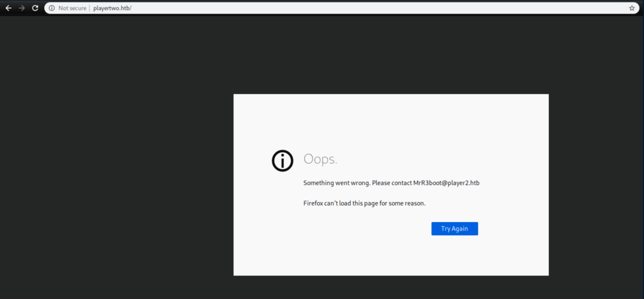Click empty space in the address bar
Screen dimensions: 644x299
click(377, 8)
